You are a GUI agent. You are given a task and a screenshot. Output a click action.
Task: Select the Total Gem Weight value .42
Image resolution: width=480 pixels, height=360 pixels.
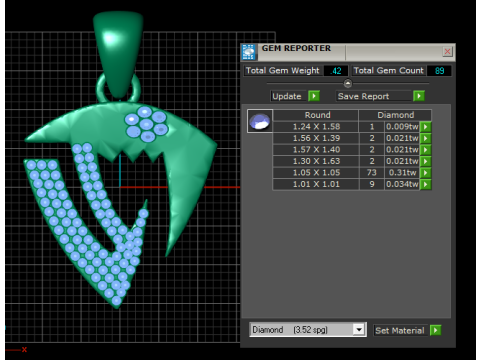[336, 71]
